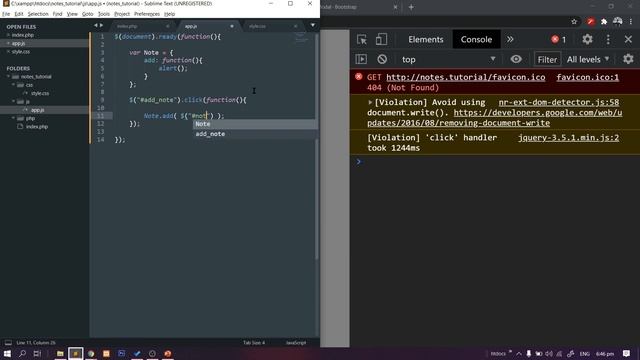Image resolution: width=640 pixels, height=360 pixels.
Task: Show hidden system tray icons chevron
Action: point(519,353)
